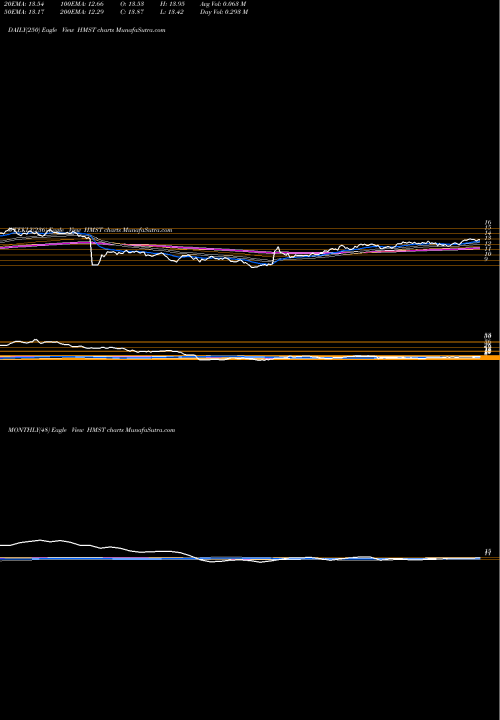The image size is (500, 720).
Task: Click the price label 16 on weekly chart axis
Action: coord(488,223)
